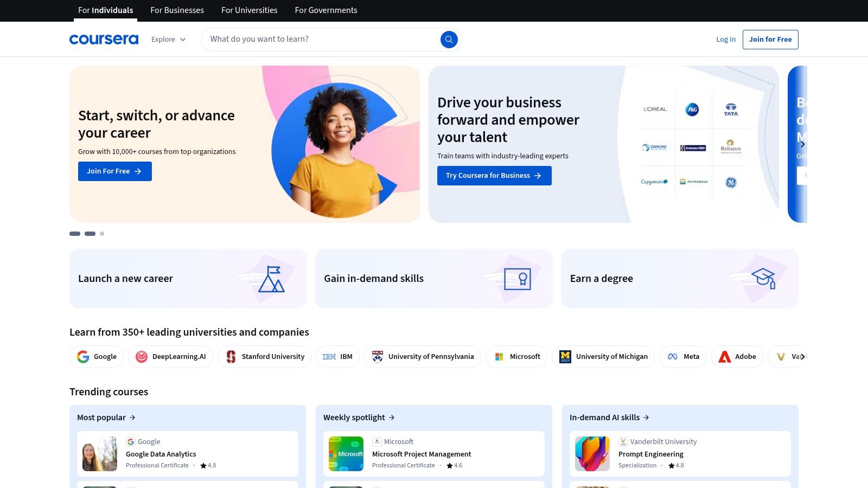Open the For Governments tab
Image resolution: width=868 pixels, height=488 pixels.
point(326,10)
